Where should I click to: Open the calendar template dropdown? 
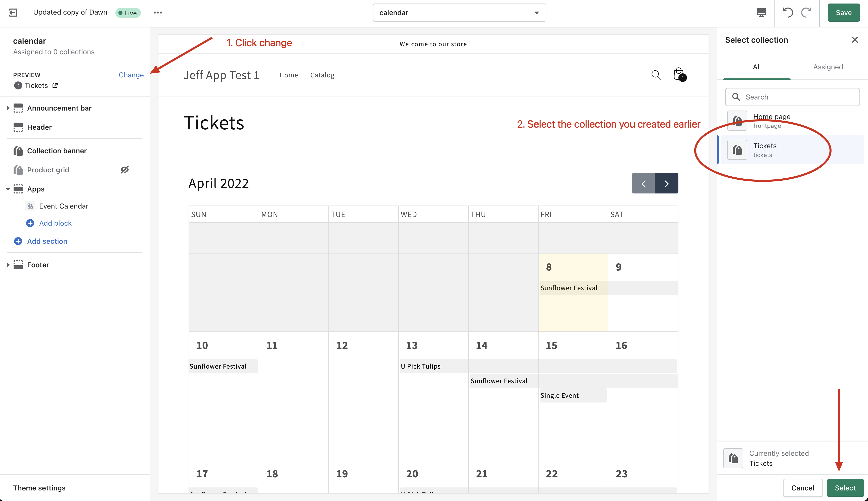click(x=459, y=13)
